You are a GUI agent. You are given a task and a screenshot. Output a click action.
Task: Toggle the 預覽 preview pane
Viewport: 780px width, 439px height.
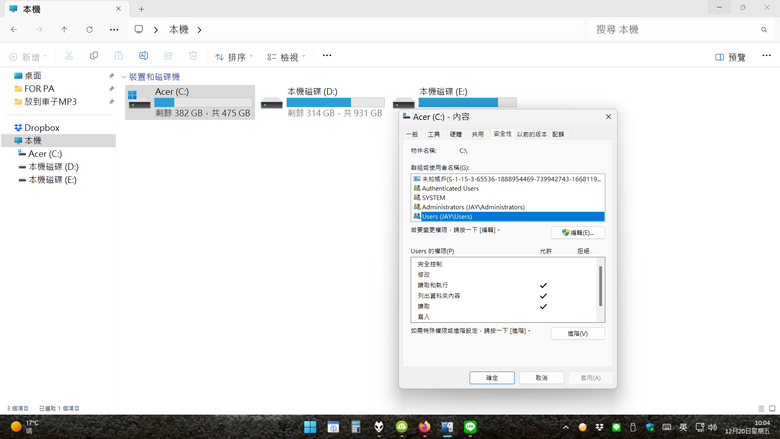point(730,57)
